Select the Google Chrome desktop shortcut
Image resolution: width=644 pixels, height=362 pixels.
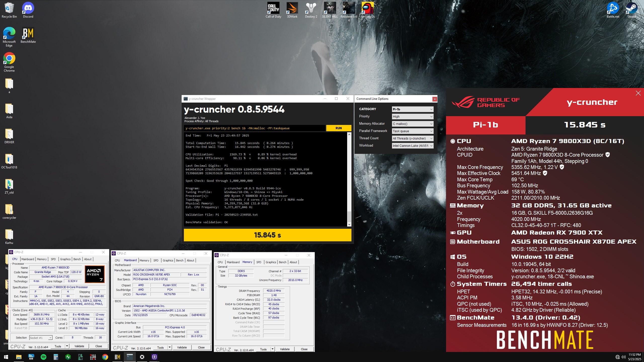pos(9,62)
